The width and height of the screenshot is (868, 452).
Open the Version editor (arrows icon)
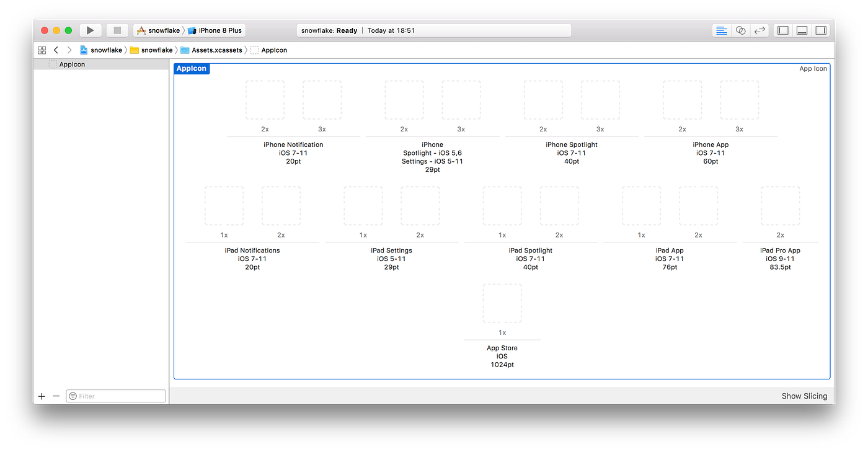coord(759,30)
